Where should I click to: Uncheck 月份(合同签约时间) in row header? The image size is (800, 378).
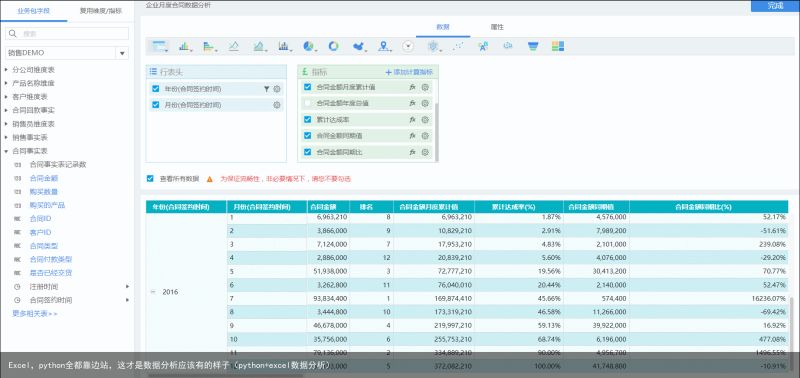coord(156,105)
